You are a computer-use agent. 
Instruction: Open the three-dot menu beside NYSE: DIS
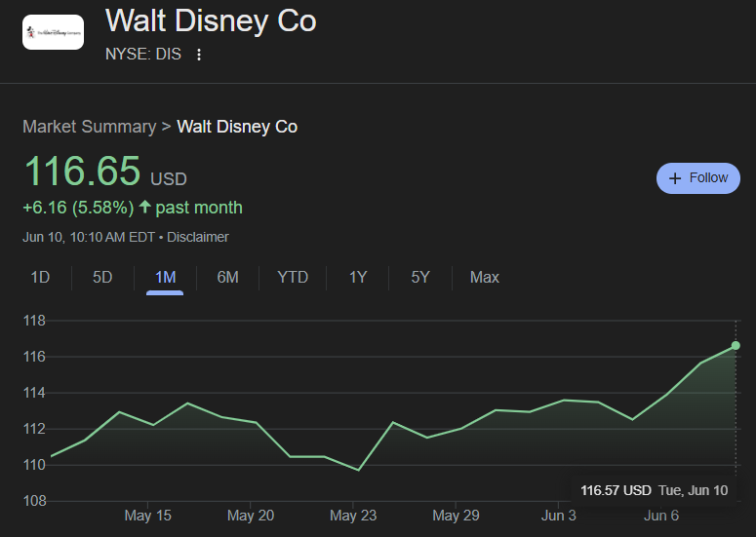point(199,55)
